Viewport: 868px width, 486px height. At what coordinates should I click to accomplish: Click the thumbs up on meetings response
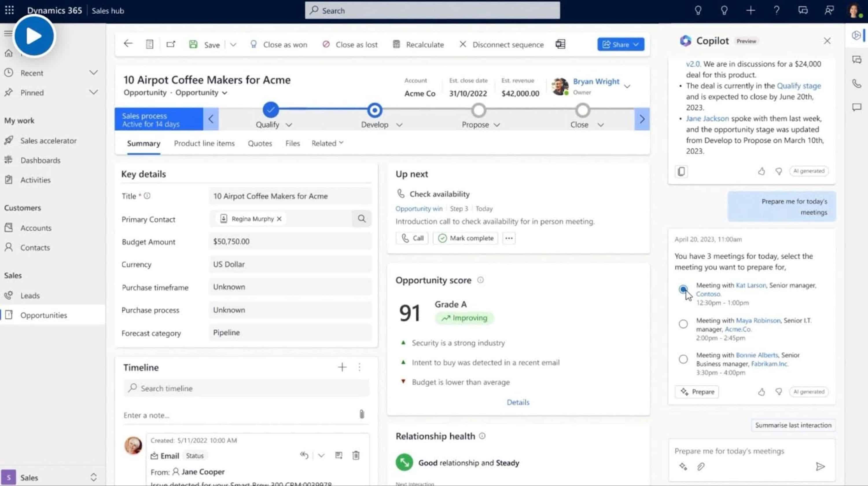coord(761,392)
